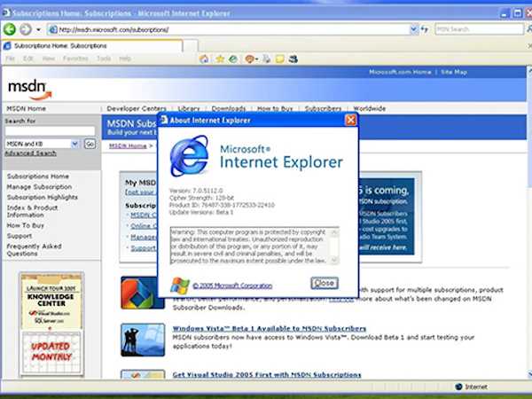Open the Subscribers nav item
This screenshot has width=532, height=399.
pyautogui.click(x=323, y=108)
